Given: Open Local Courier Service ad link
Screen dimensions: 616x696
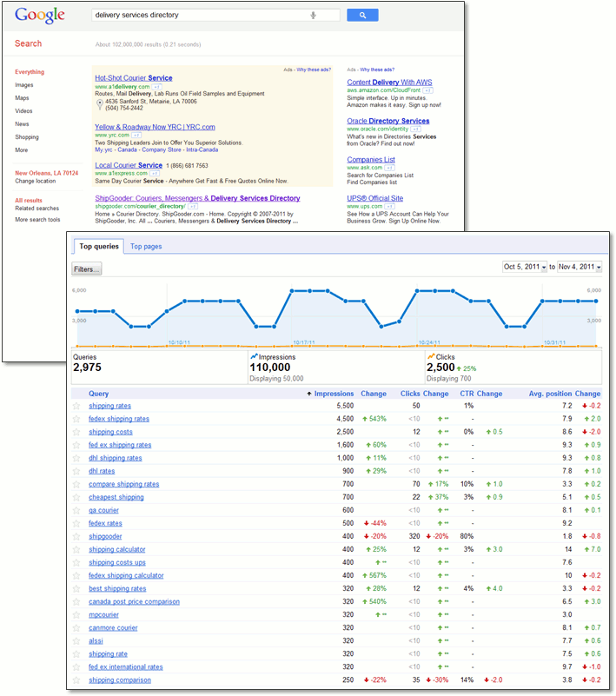Looking at the screenshot, I should [x=129, y=165].
